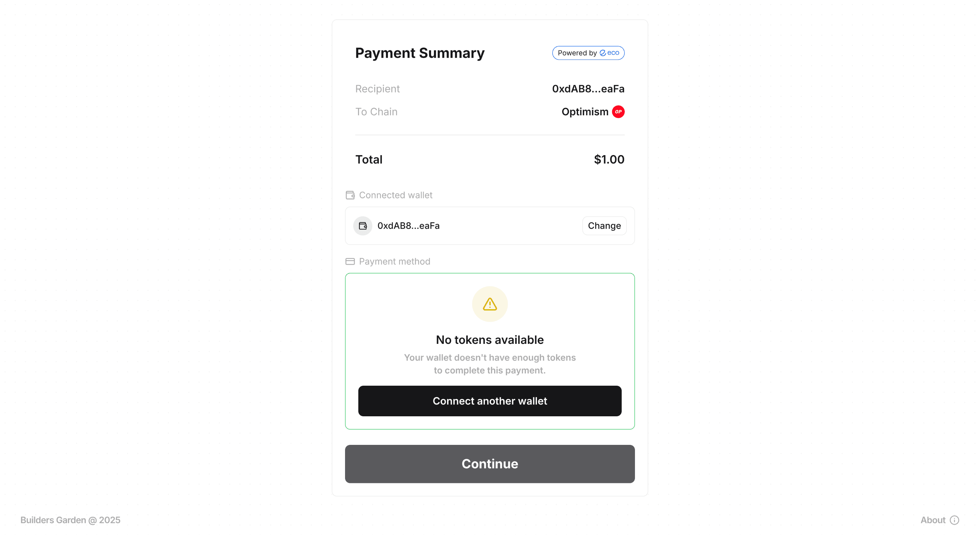This screenshot has width=980, height=535.
Task: Click Connect another wallet
Action: pyautogui.click(x=490, y=401)
